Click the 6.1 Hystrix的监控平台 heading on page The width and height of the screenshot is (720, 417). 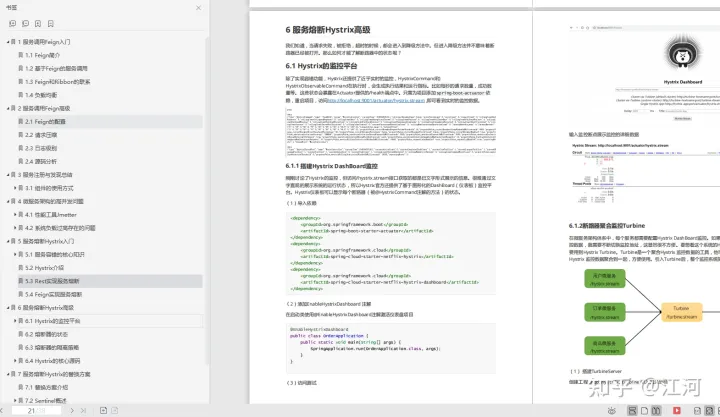pos(321,66)
